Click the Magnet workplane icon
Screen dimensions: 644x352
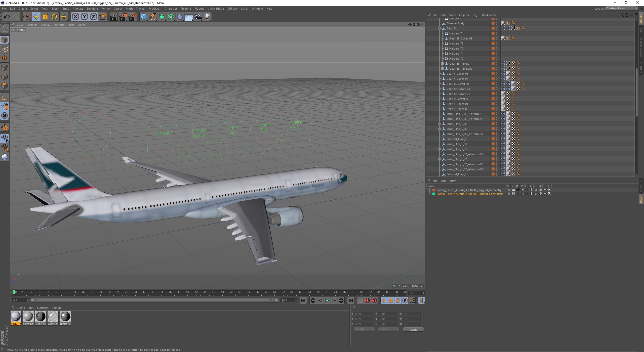pyautogui.click(x=5, y=127)
